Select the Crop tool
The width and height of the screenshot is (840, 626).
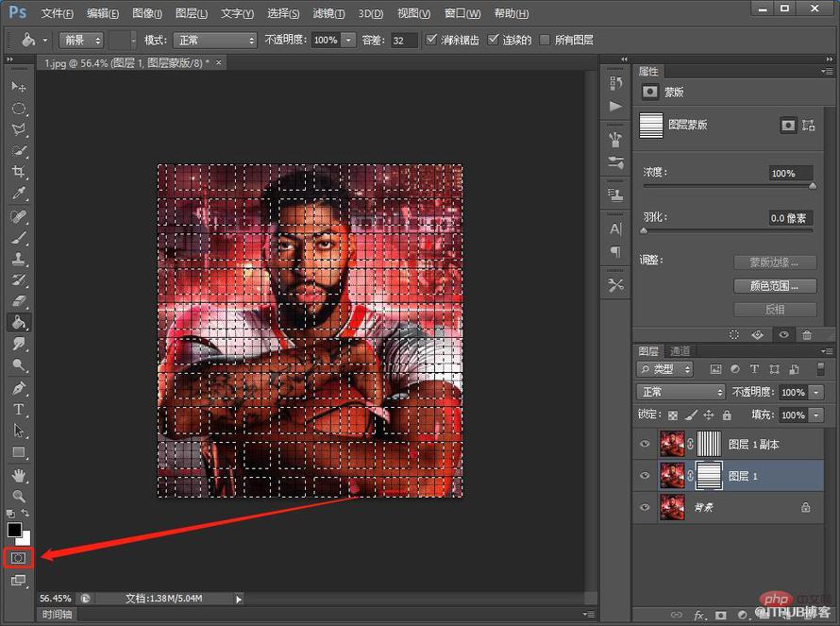pyautogui.click(x=19, y=172)
